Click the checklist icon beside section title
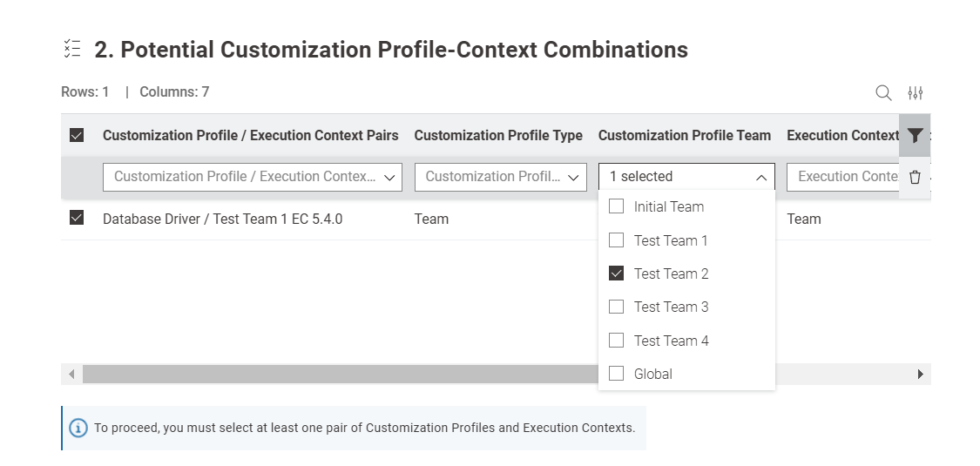This screenshot has height=466, width=980. point(72,50)
